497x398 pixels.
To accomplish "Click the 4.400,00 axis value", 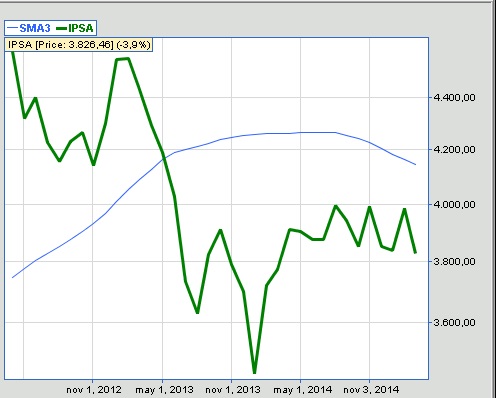I will [x=454, y=98].
